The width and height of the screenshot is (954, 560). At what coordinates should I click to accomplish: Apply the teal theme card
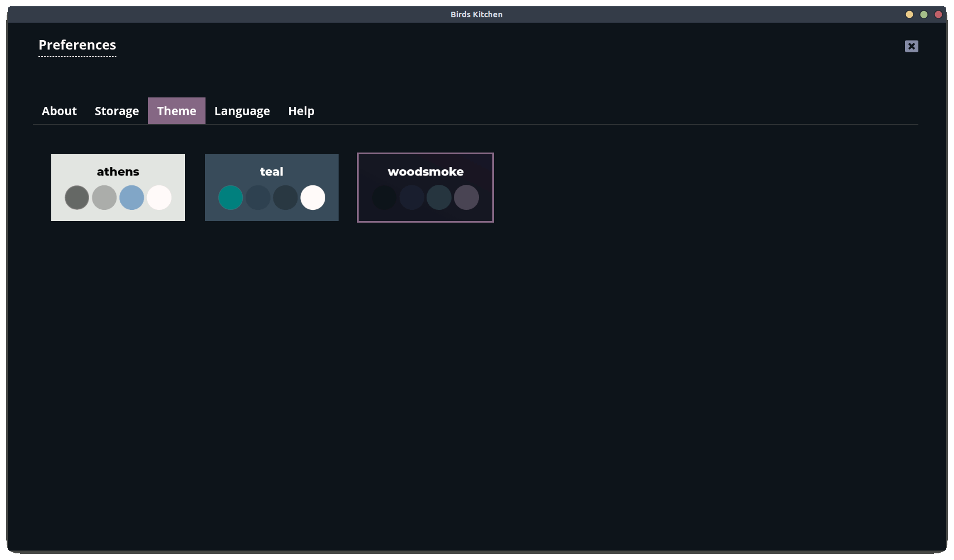[272, 188]
